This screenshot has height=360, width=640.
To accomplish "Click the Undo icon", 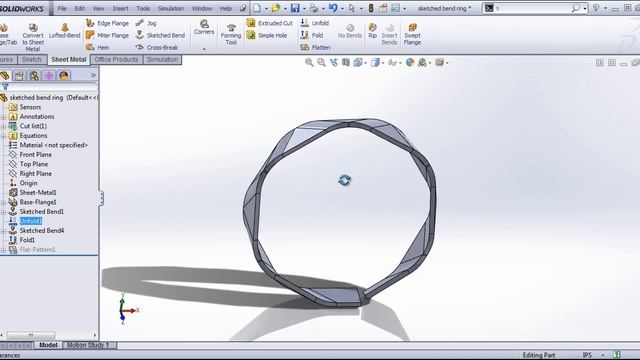I will tap(333, 8).
